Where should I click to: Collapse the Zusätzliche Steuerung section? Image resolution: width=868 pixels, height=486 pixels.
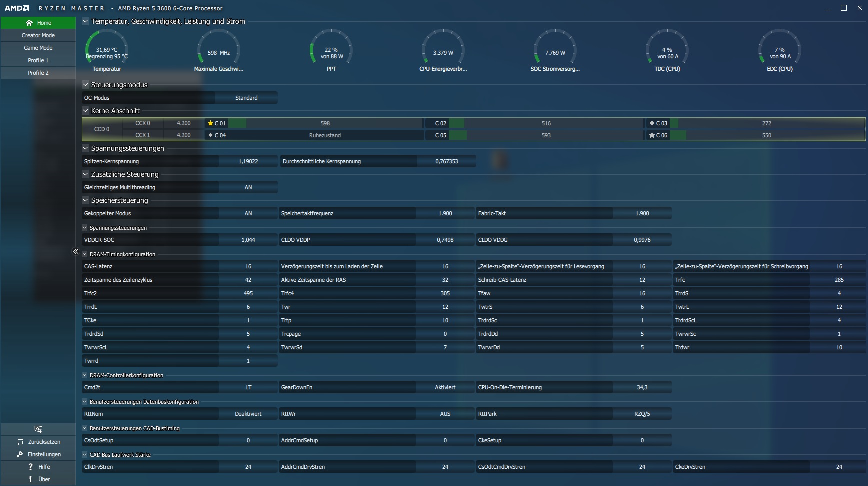tap(85, 174)
